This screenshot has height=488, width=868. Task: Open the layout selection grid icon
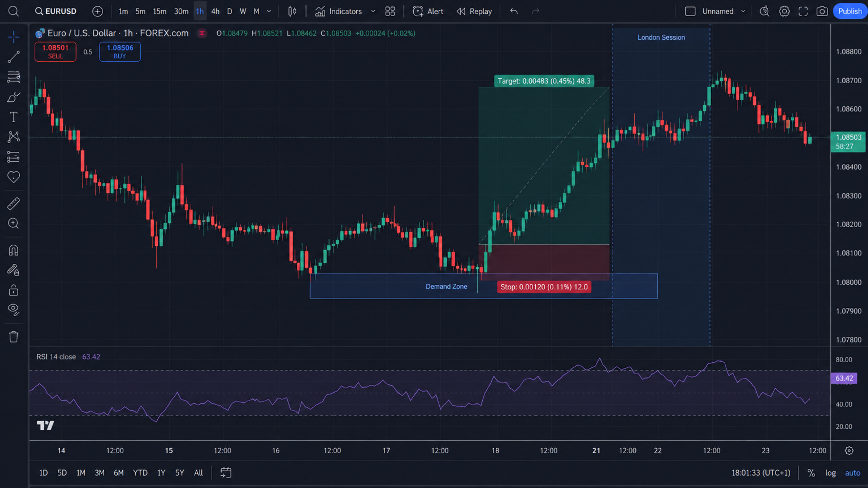[390, 11]
